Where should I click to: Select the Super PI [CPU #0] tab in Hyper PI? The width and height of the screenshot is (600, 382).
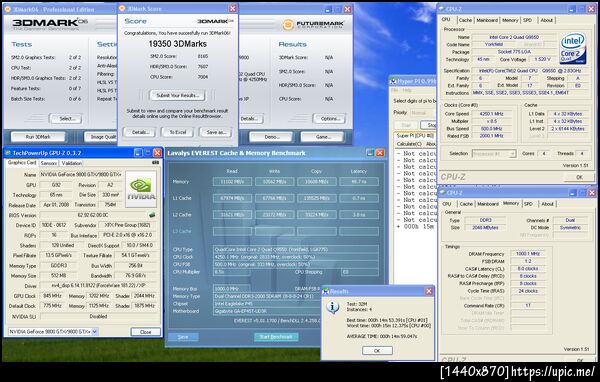point(415,135)
